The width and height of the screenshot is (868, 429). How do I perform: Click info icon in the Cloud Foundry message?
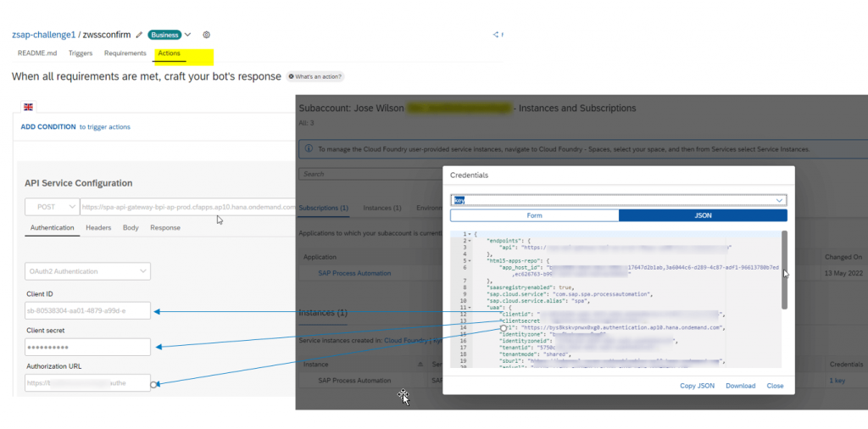(x=309, y=149)
